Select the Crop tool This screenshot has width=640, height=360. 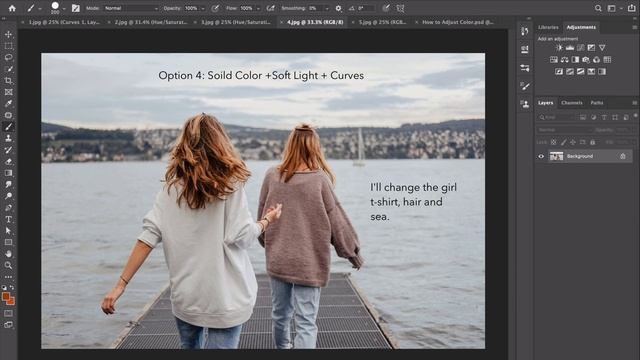8,81
